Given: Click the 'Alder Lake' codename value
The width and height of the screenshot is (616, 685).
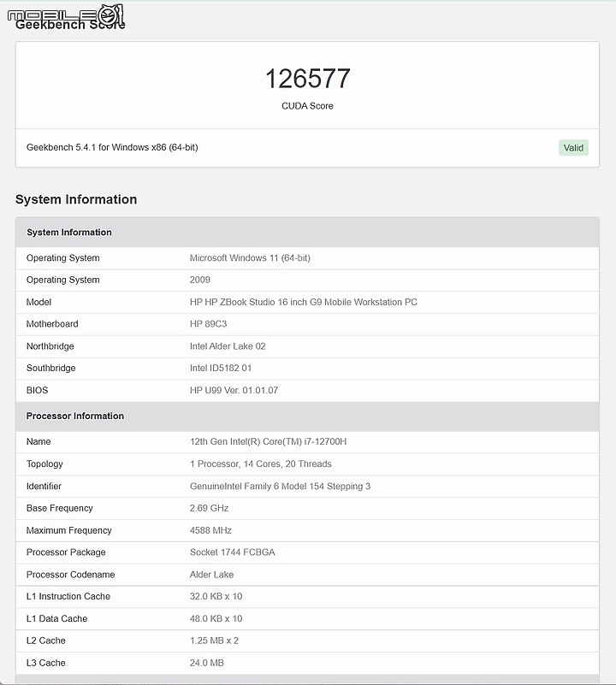Looking at the screenshot, I should pyautogui.click(x=211, y=574).
